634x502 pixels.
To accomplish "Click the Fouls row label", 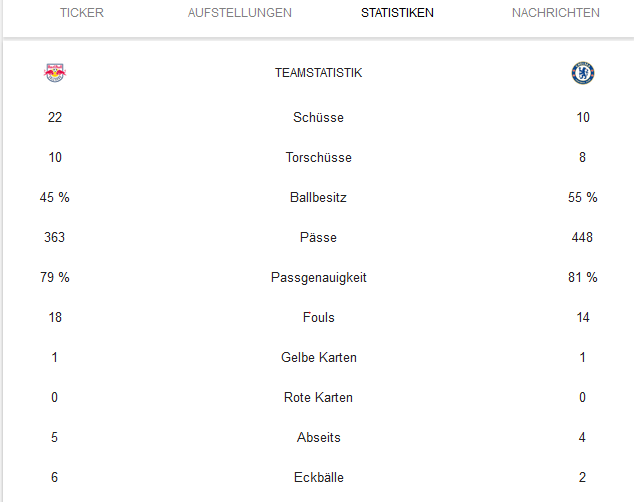I will pos(319,317).
